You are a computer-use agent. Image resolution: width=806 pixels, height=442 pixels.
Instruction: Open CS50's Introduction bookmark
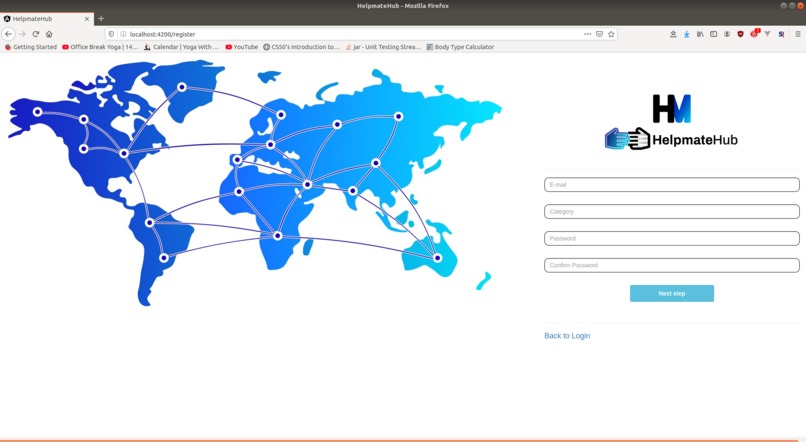[301, 47]
